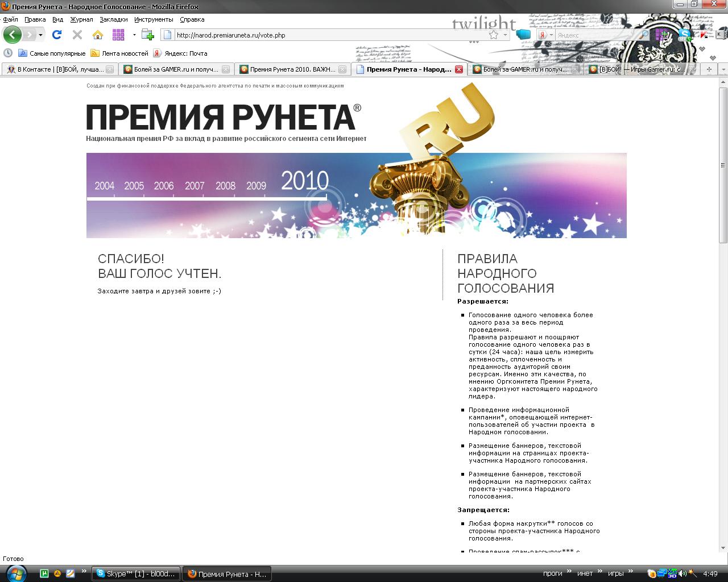
Task: Click page identity icon in address bar
Action: point(167,35)
